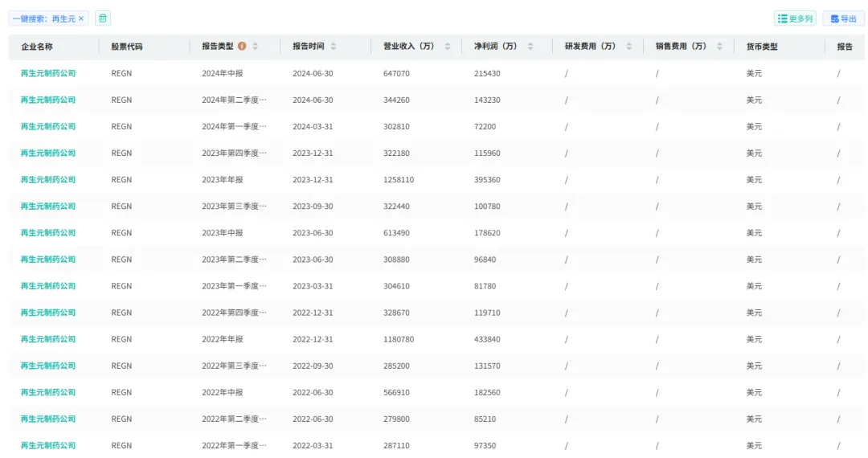Open company link in 2022年中报 row
The image size is (868, 458).
click(x=48, y=392)
